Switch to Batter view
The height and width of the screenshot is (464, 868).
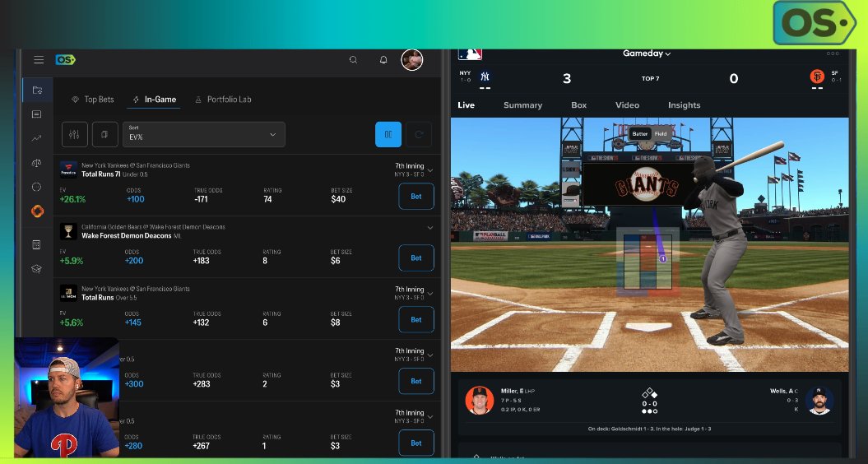coord(640,134)
